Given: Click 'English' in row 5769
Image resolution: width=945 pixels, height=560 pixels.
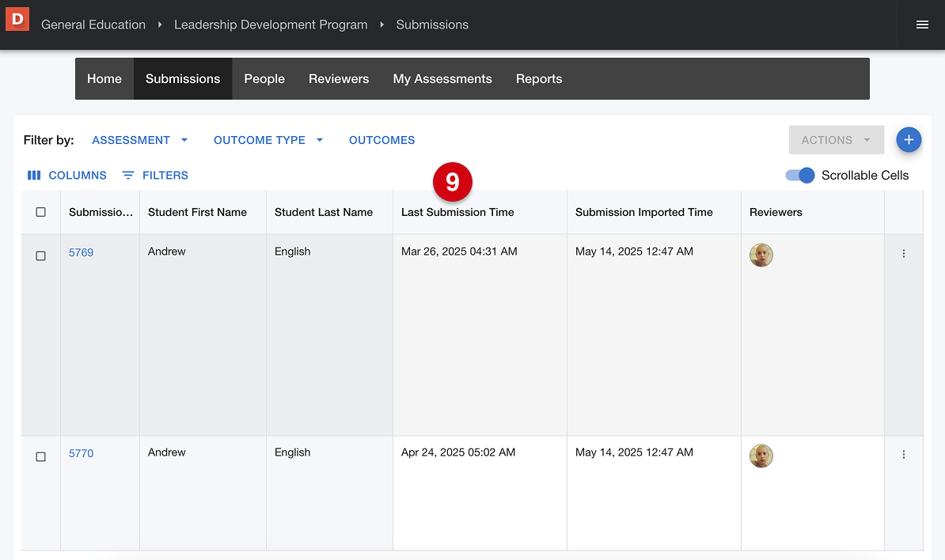Looking at the screenshot, I should (x=292, y=252).
